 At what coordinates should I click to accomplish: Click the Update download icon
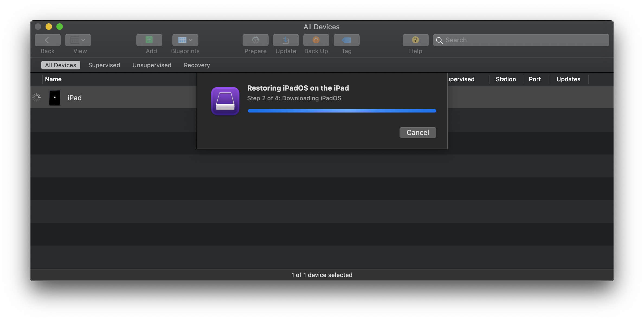(286, 40)
